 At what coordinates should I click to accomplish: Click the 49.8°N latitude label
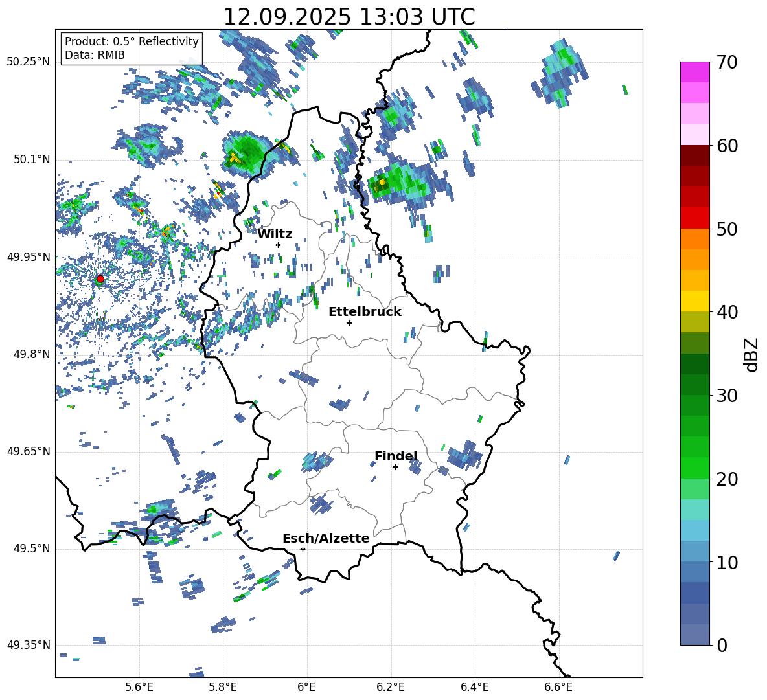point(31,354)
